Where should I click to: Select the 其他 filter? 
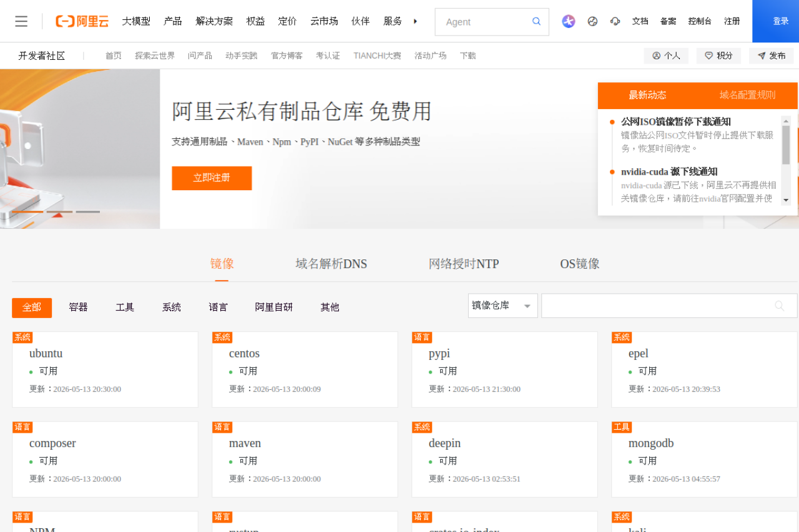330,307
